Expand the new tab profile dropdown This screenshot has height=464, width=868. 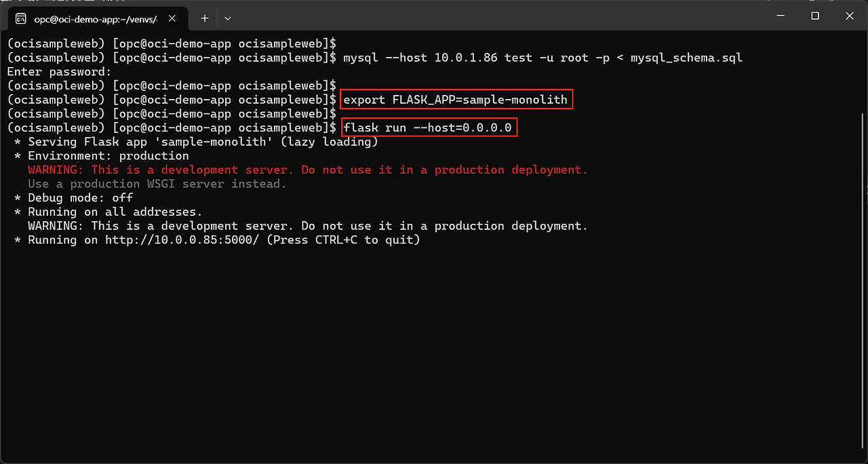pos(228,18)
